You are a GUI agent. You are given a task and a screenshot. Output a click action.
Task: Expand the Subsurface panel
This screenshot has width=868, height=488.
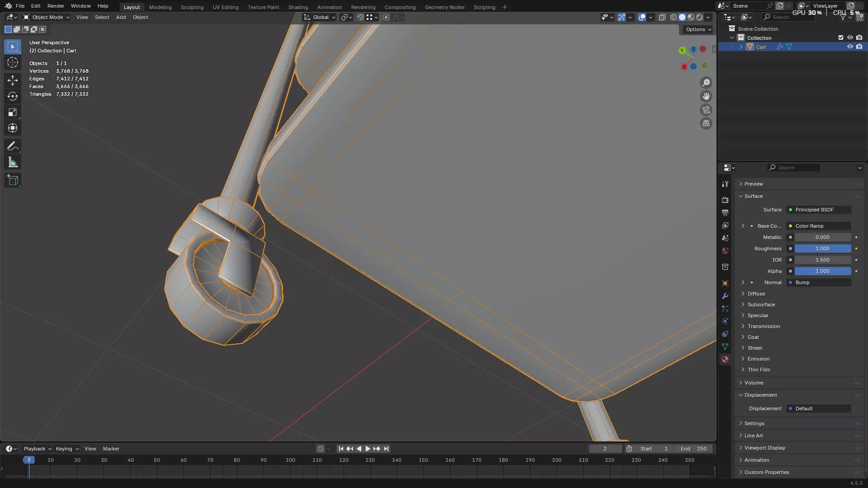pyautogui.click(x=761, y=305)
